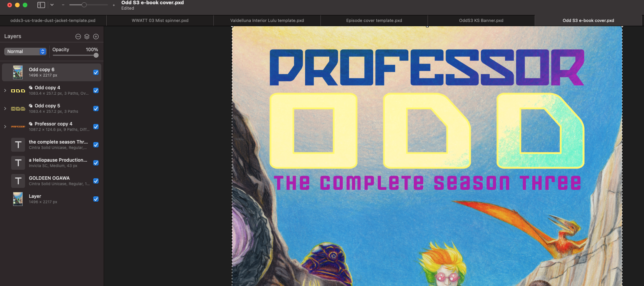This screenshot has width=644, height=286.
Task: Open the Normal blend mode dropdown
Action: click(25, 52)
